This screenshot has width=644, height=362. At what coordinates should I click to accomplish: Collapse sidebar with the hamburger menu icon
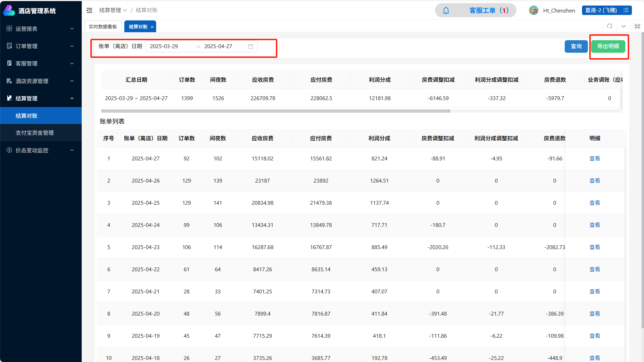pos(89,10)
